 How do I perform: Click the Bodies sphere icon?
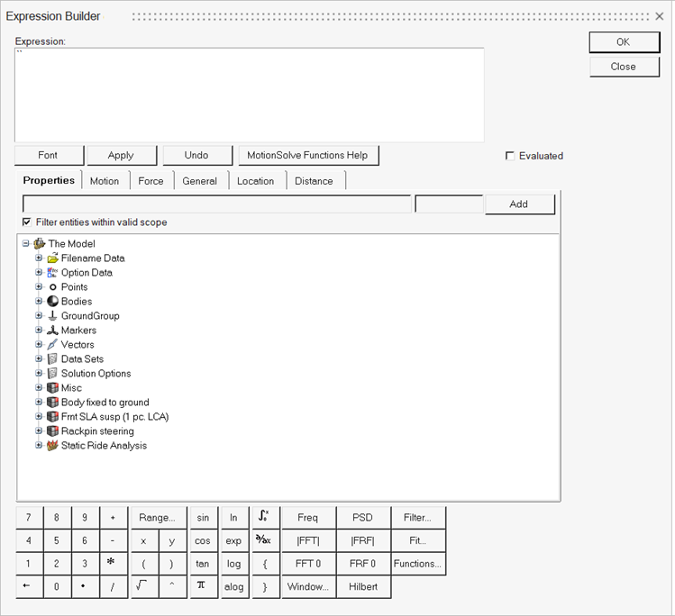point(53,302)
